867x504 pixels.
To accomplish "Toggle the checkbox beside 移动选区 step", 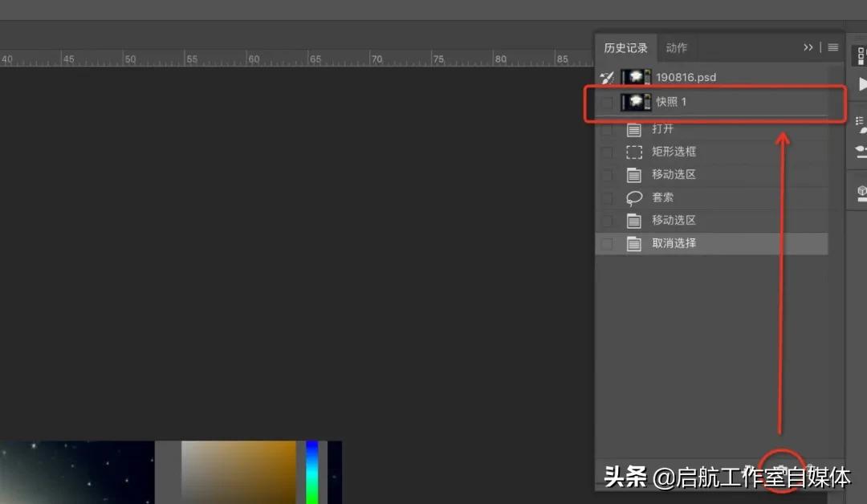I will pyautogui.click(x=607, y=174).
